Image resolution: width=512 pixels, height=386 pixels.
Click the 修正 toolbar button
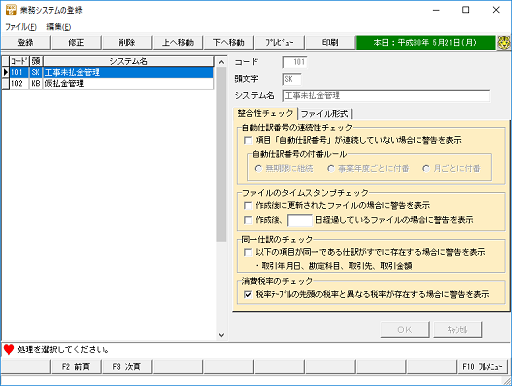(x=76, y=43)
